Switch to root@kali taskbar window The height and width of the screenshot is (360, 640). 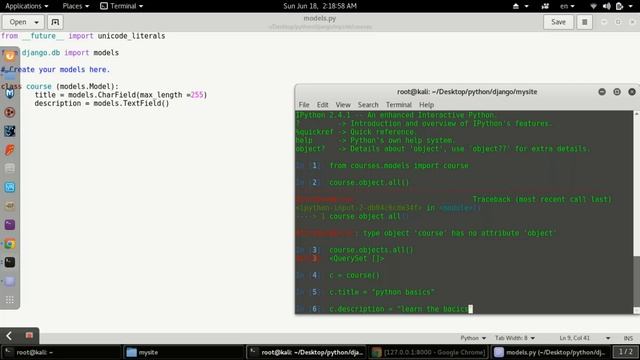tap(61, 352)
